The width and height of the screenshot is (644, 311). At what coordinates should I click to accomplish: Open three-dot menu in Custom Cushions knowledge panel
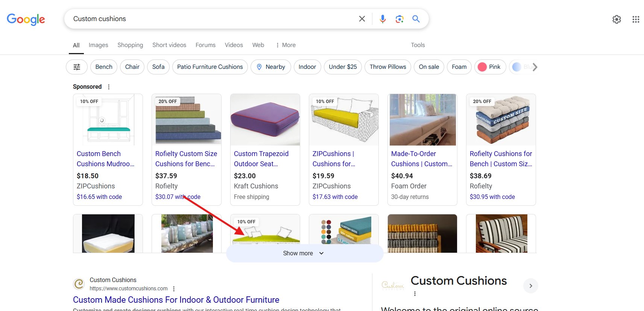click(x=415, y=294)
